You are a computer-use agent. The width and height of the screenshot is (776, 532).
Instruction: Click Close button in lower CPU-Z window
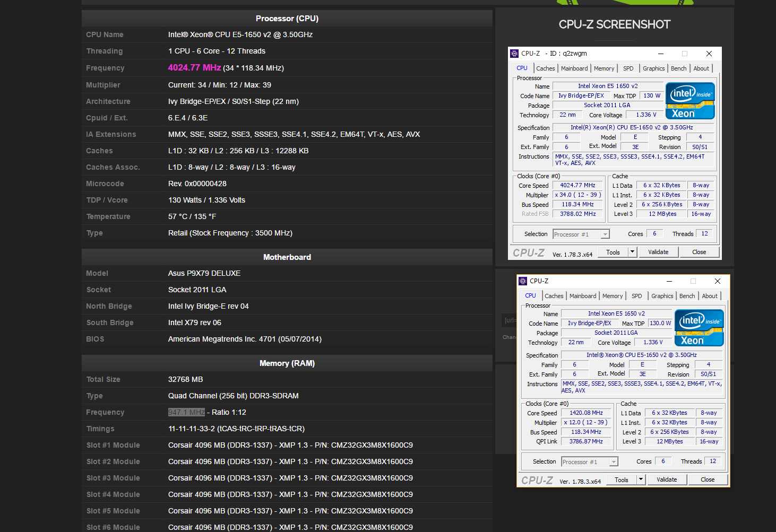[x=708, y=479]
